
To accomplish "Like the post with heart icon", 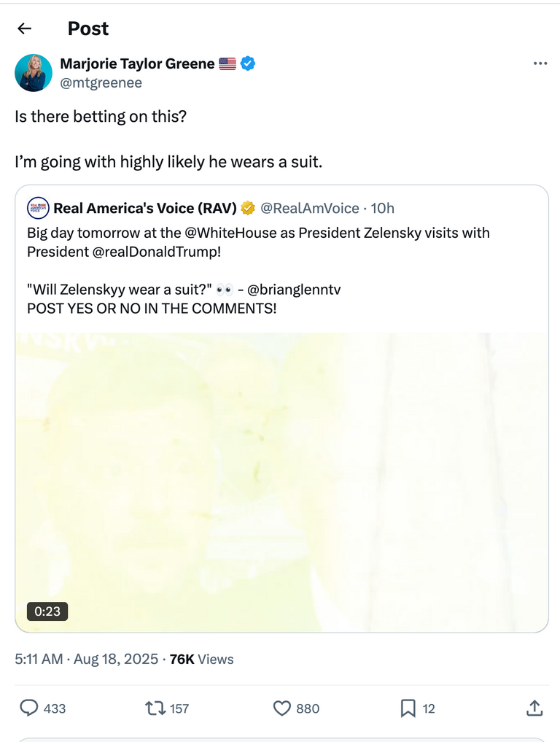I will point(282,708).
